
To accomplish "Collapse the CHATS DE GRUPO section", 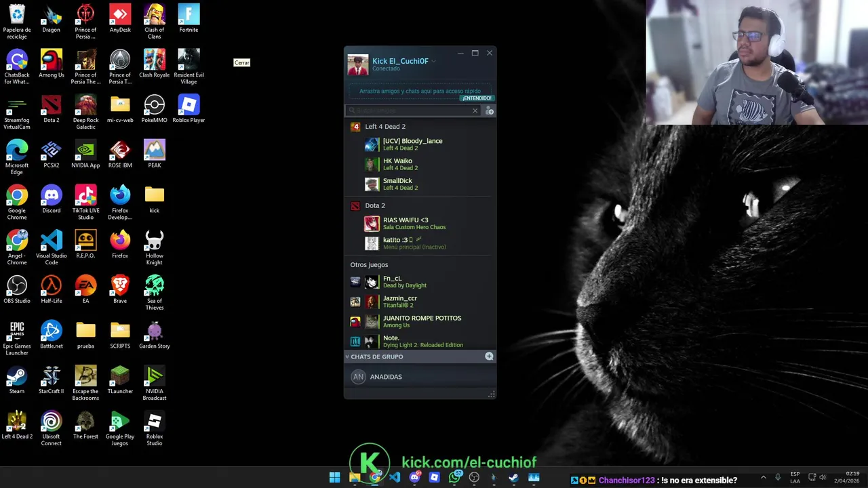I will pos(347,357).
